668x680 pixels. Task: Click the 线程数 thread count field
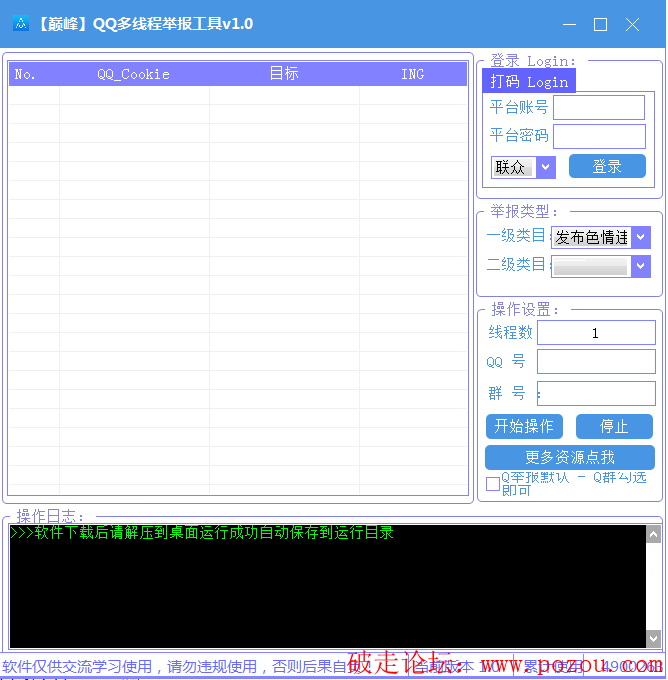[x=597, y=333]
